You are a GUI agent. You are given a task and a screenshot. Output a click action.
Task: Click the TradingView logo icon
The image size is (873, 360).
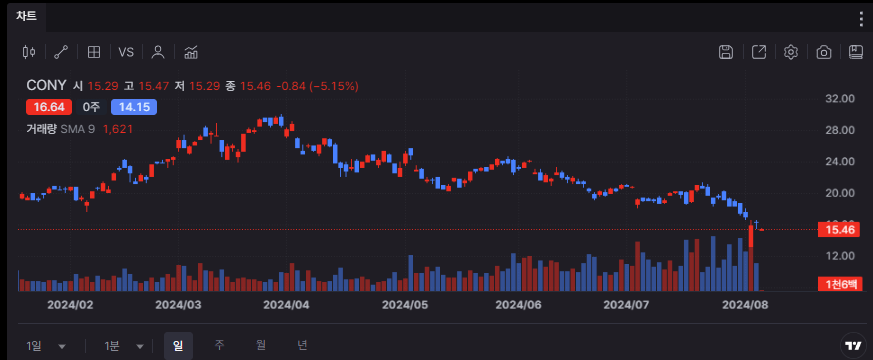click(x=853, y=345)
